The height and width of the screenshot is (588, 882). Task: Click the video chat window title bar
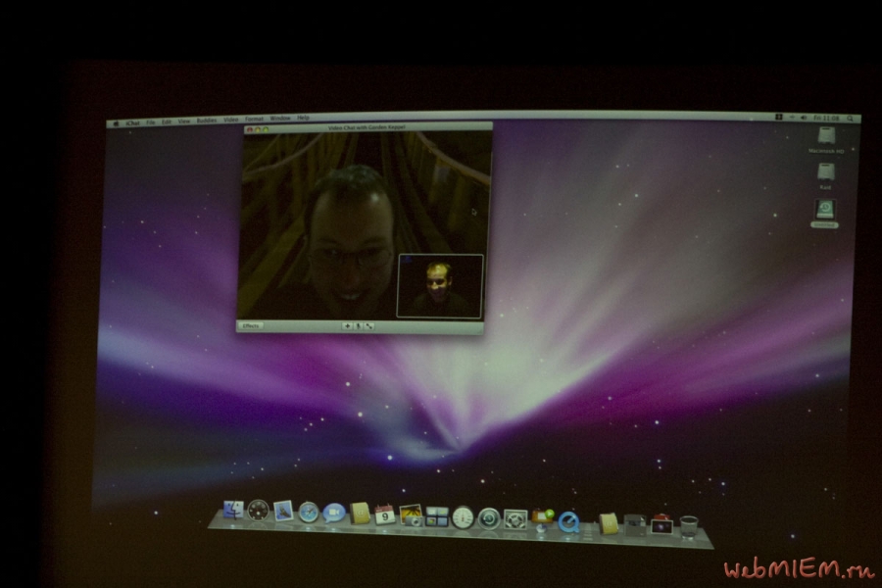pyautogui.click(x=367, y=127)
